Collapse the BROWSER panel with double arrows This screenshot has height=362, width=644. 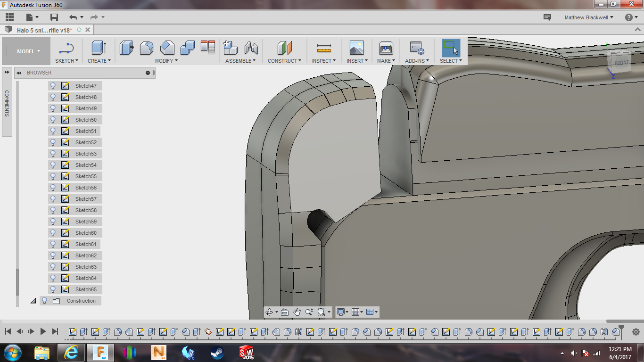point(19,73)
